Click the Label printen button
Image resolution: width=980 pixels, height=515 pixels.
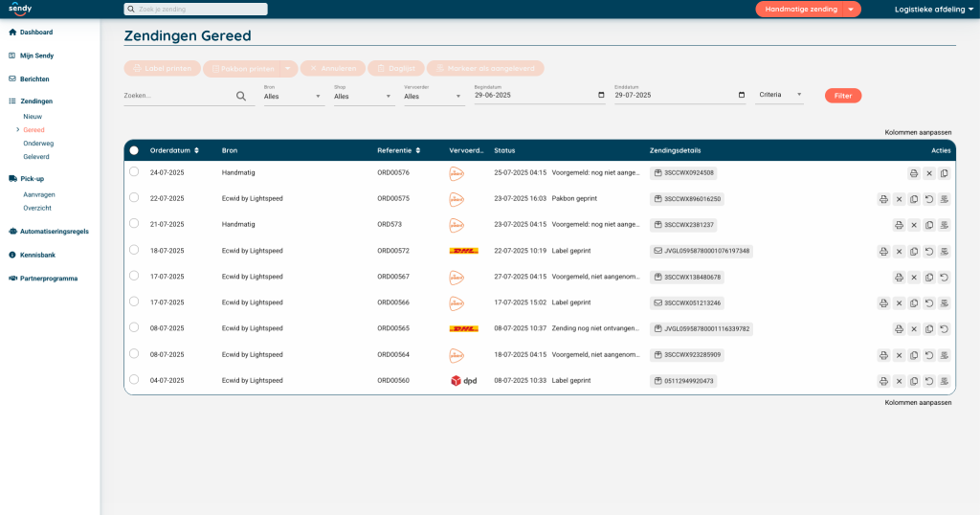pyautogui.click(x=163, y=68)
